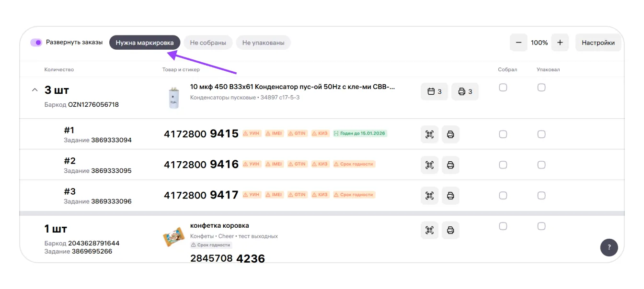The height and width of the screenshot is (289, 644).
Task: Zoom in with the plus button
Action: click(560, 43)
